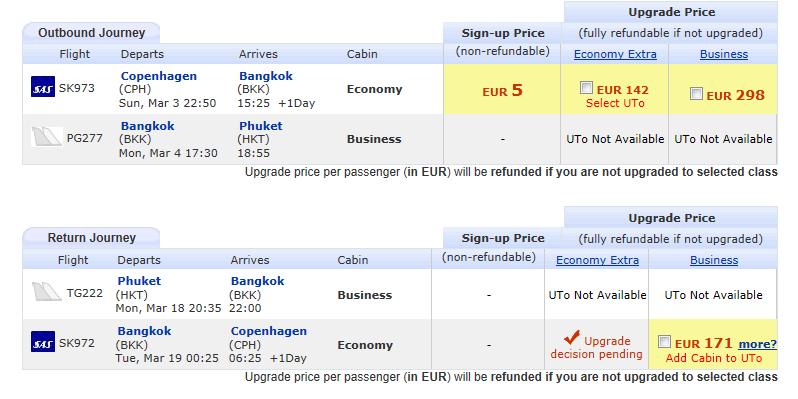
Task: Tick the EUR 298 Business upgrade checkbox
Action: (x=696, y=94)
